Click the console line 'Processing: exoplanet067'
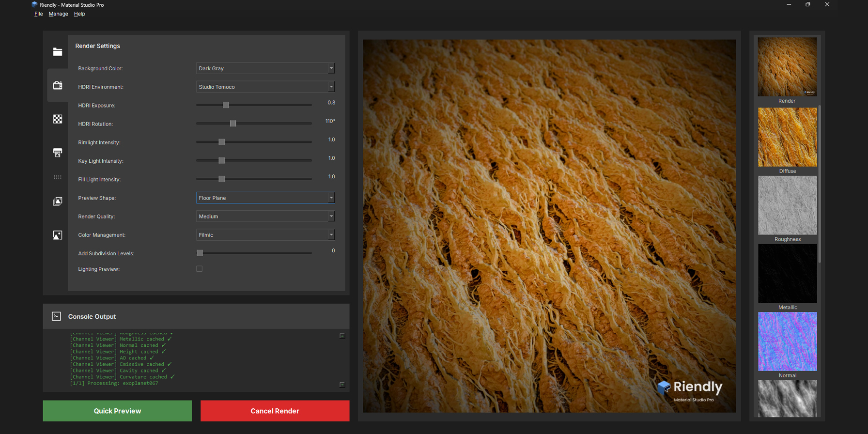 point(114,383)
